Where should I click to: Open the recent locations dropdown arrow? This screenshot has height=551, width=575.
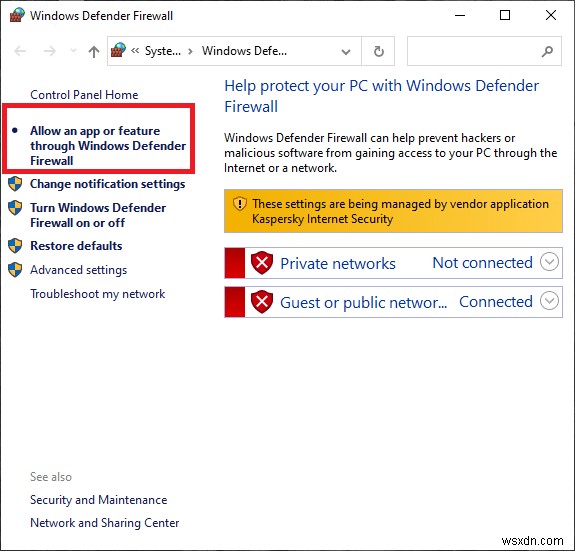pos(73,51)
